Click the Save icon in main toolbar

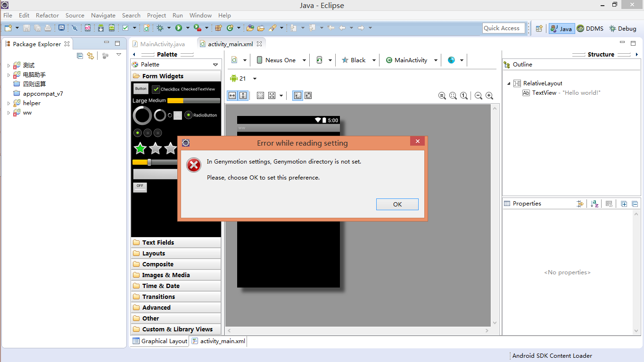26,28
